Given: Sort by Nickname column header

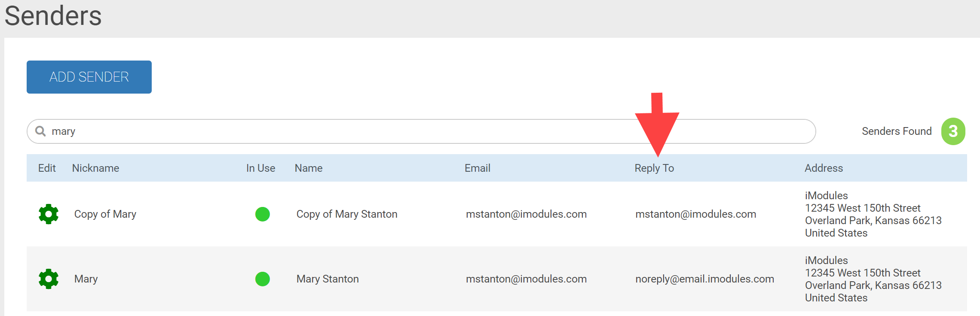Looking at the screenshot, I should [x=95, y=168].
